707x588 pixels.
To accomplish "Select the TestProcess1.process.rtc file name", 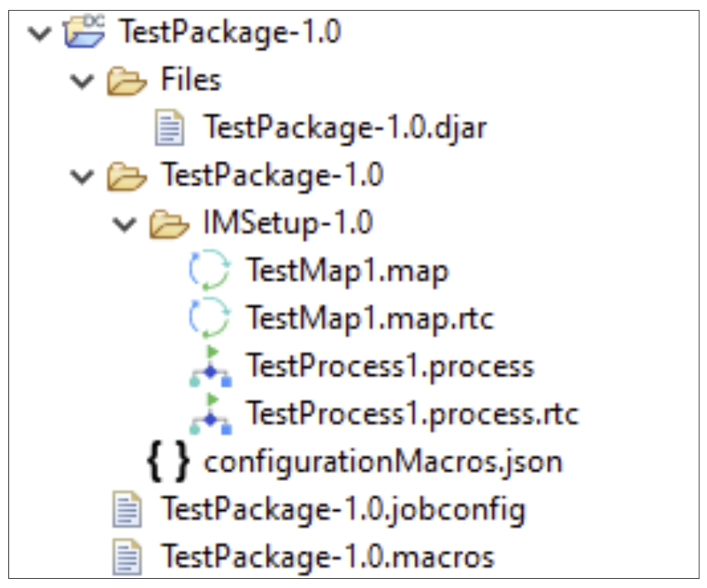I will (412, 414).
